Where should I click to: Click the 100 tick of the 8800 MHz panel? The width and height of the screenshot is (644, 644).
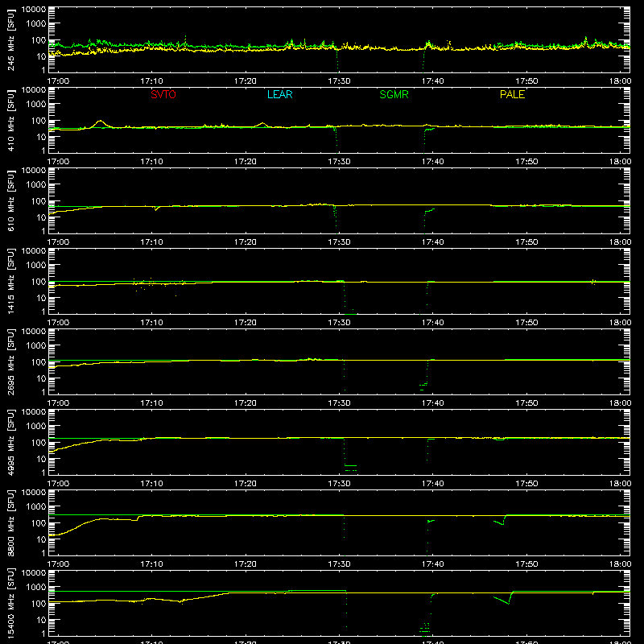point(39,523)
